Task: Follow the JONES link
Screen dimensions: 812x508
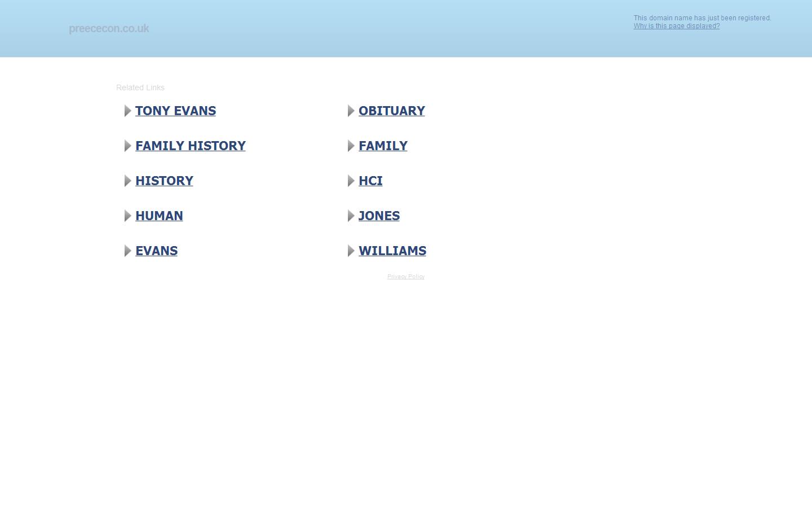Action: pos(379,216)
